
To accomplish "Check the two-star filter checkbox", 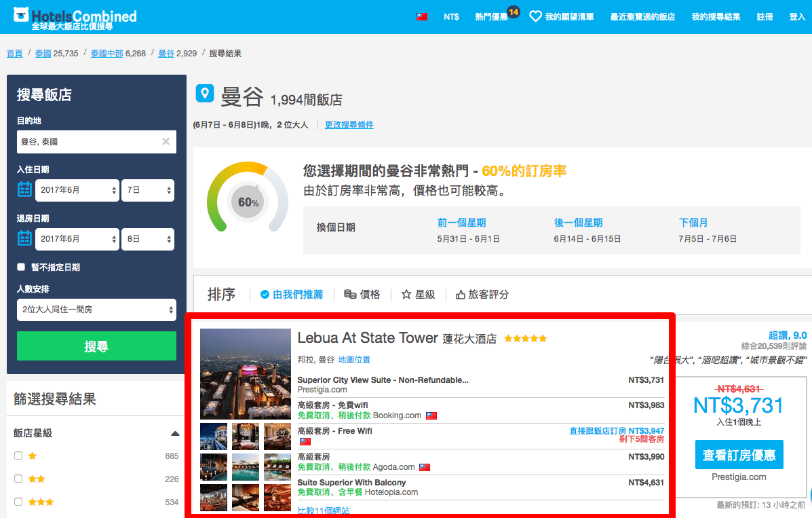I will (18, 479).
